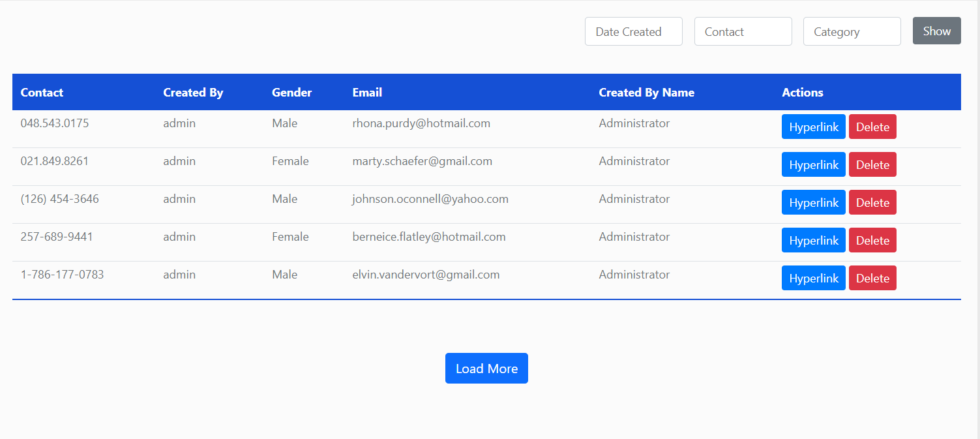The image size is (980, 439).
Task: Click the Date Created filter field
Action: click(633, 31)
